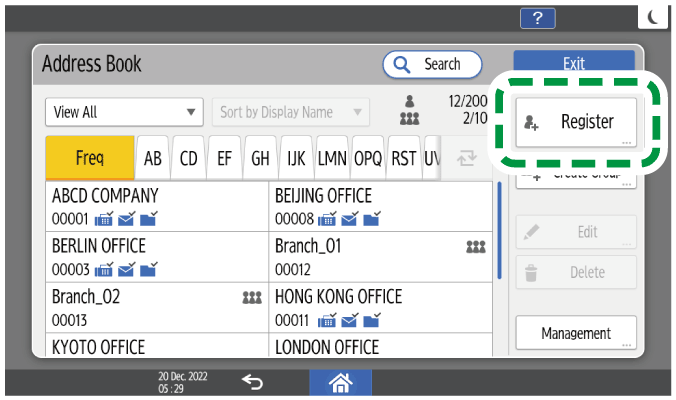The width and height of the screenshot is (676, 400).
Task: Click the group icon on Branch_02
Action: (252, 297)
